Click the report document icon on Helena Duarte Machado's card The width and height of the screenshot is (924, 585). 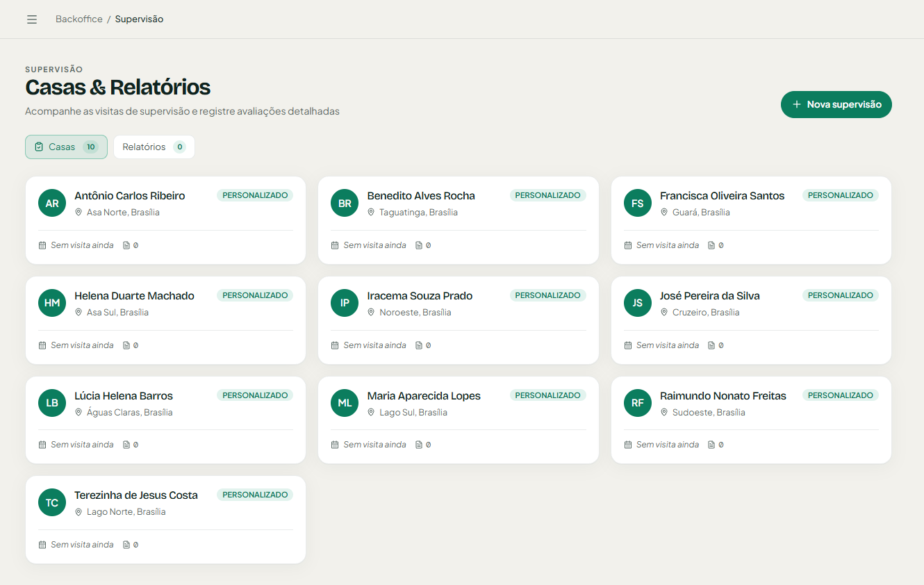[x=126, y=345]
